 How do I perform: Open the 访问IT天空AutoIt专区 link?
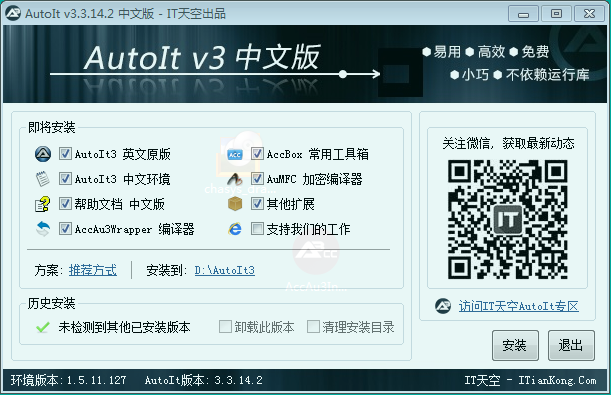click(x=518, y=306)
